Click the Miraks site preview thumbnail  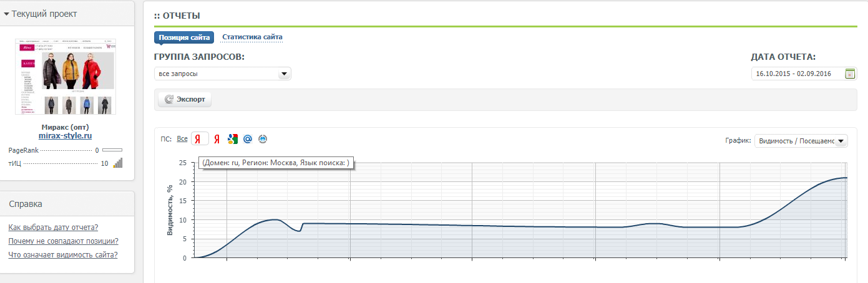tap(66, 77)
